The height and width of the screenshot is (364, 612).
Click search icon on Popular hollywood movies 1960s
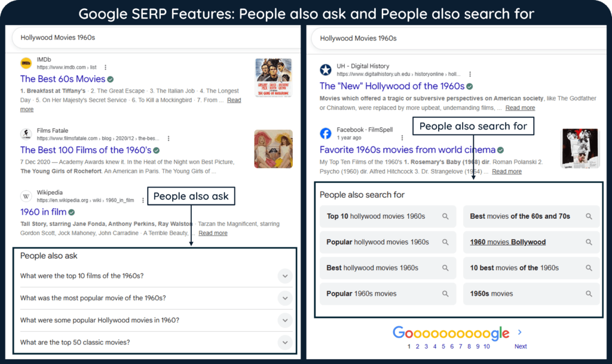(x=445, y=242)
